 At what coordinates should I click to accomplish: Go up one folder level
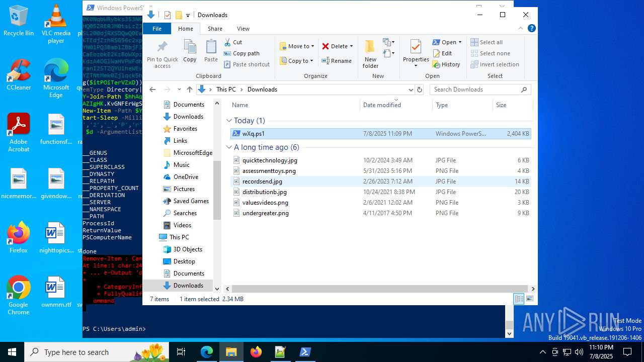point(189,89)
